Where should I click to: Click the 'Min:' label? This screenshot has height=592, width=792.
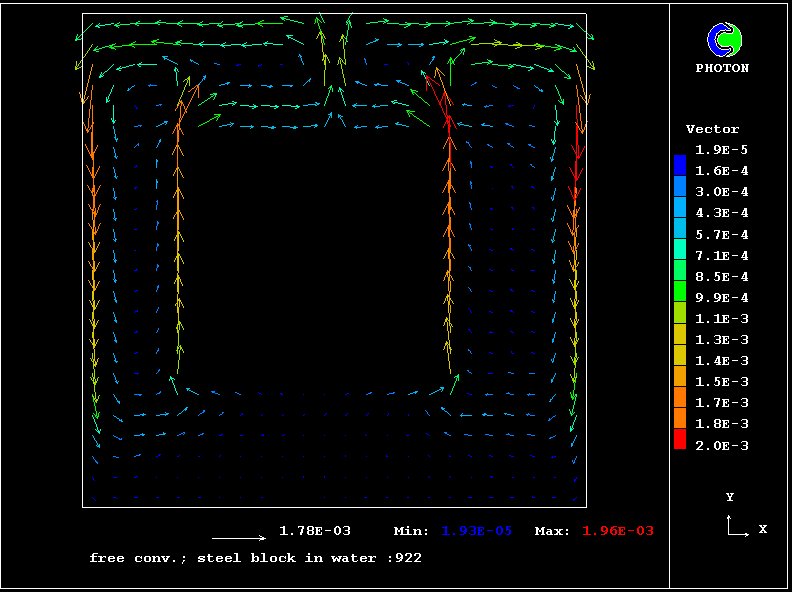coord(412,531)
